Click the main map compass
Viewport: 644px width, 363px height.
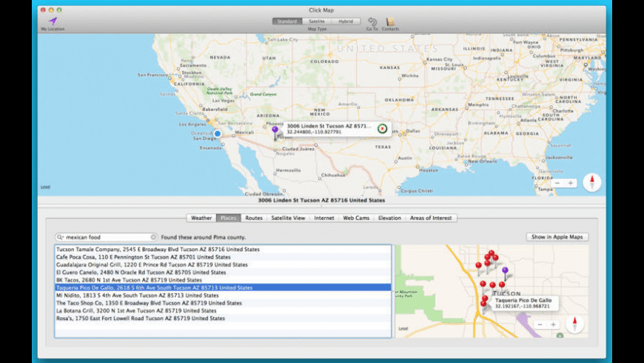(592, 182)
